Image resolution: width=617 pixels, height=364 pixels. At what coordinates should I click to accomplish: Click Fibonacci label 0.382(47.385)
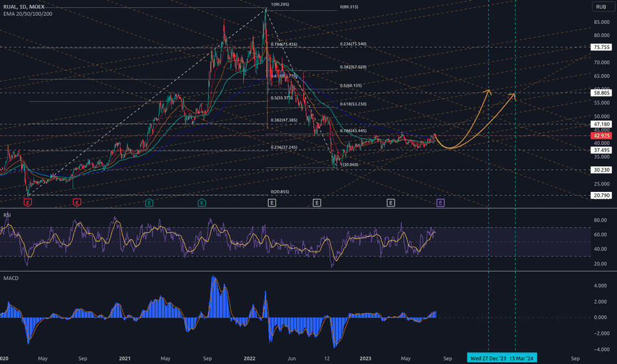tap(284, 120)
